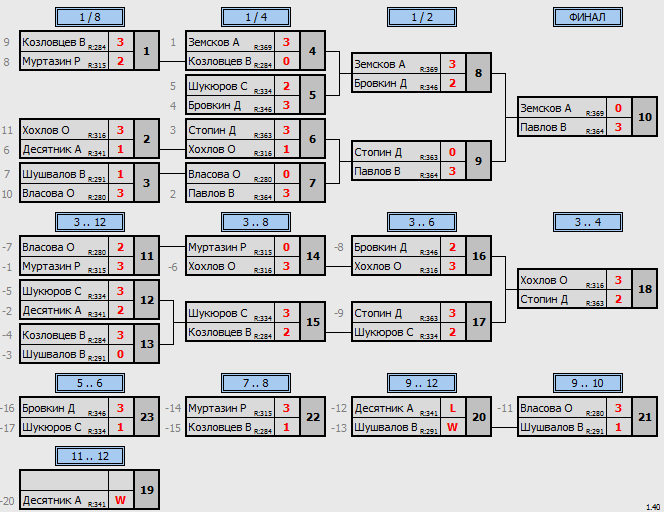Screen dimensions: 664x512
Task: Click Земсков А in match 4
Action: [214, 42]
